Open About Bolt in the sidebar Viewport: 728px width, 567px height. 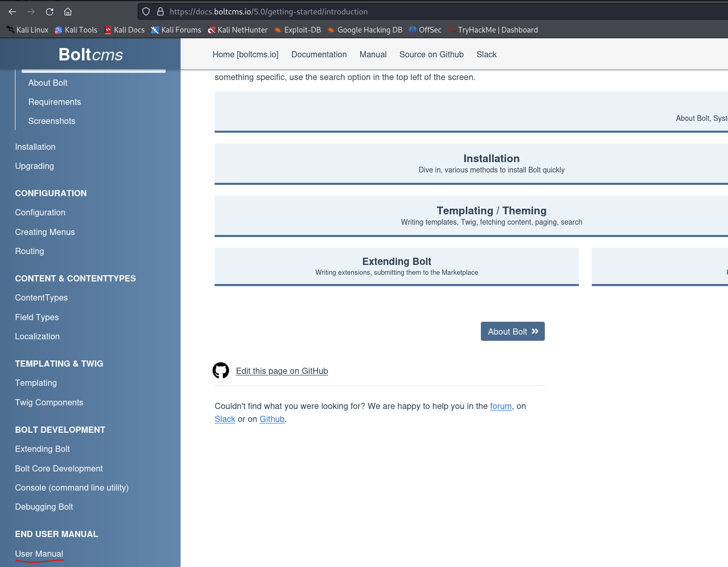(x=48, y=83)
